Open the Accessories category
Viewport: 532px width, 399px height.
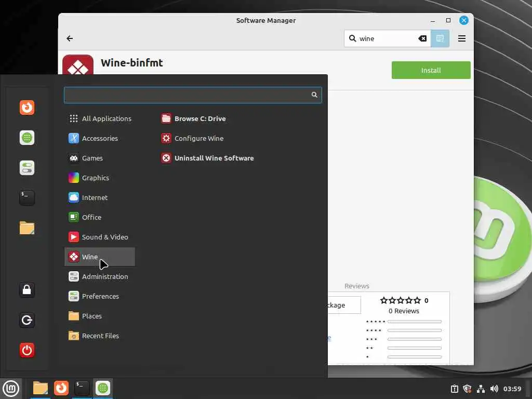tap(100, 138)
